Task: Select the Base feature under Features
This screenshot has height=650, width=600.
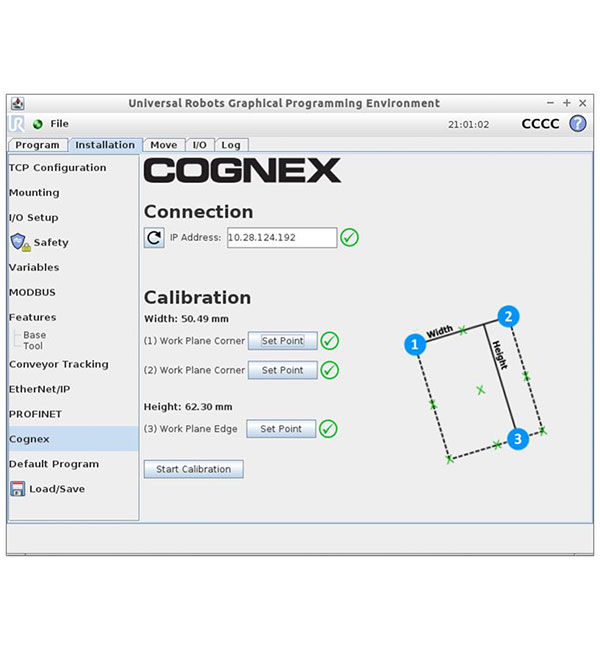Action: pyautogui.click(x=35, y=335)
